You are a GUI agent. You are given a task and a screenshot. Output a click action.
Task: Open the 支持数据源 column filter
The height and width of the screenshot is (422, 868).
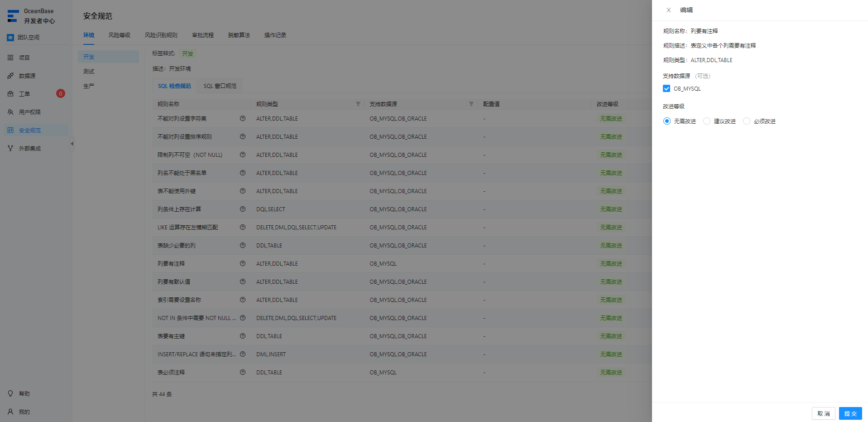click(471, 104)
